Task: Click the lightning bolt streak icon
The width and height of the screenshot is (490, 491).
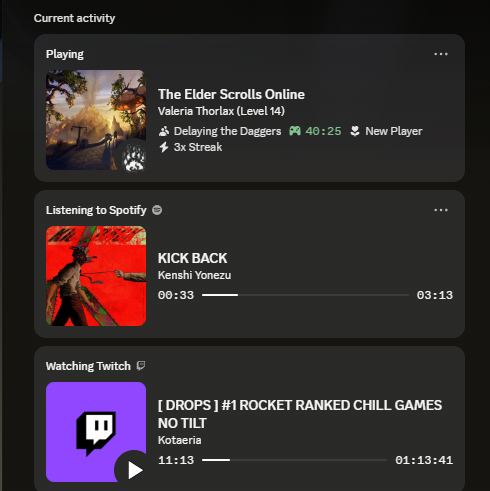Action: click(x=163, y=147)
